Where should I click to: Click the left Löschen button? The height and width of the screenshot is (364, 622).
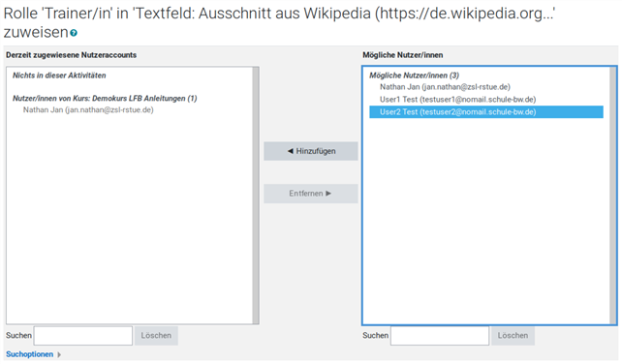click(156, 336)
